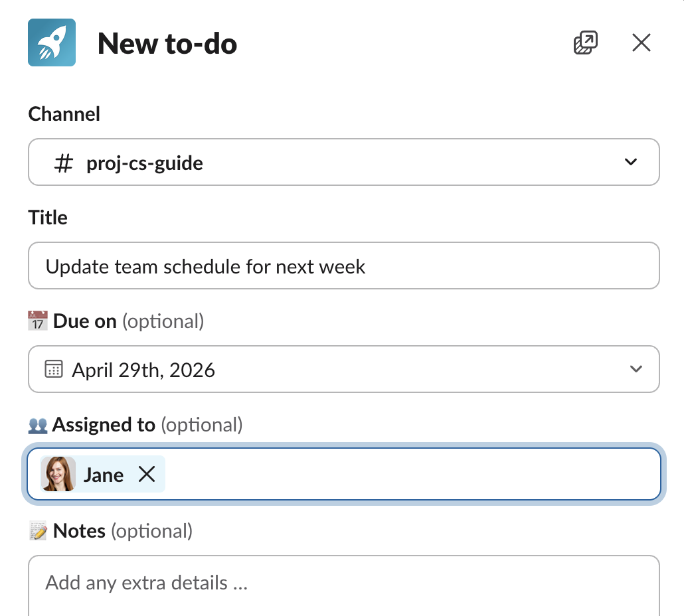Click the people emoji beside Assigned to
The width and height of the screenshot is (684, 616).
(38, 425)
